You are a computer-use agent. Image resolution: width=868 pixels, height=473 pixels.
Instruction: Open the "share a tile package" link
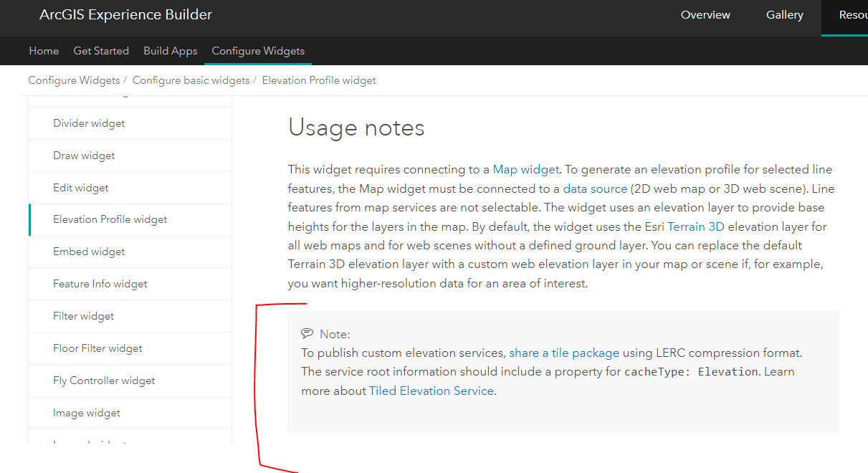[564, 353]
